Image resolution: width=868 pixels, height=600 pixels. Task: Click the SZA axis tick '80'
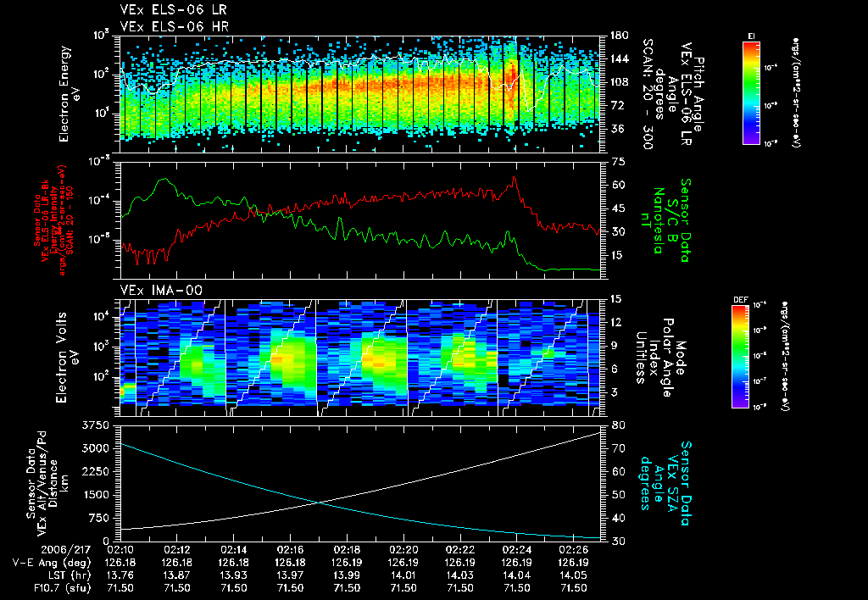click(619, 425)
